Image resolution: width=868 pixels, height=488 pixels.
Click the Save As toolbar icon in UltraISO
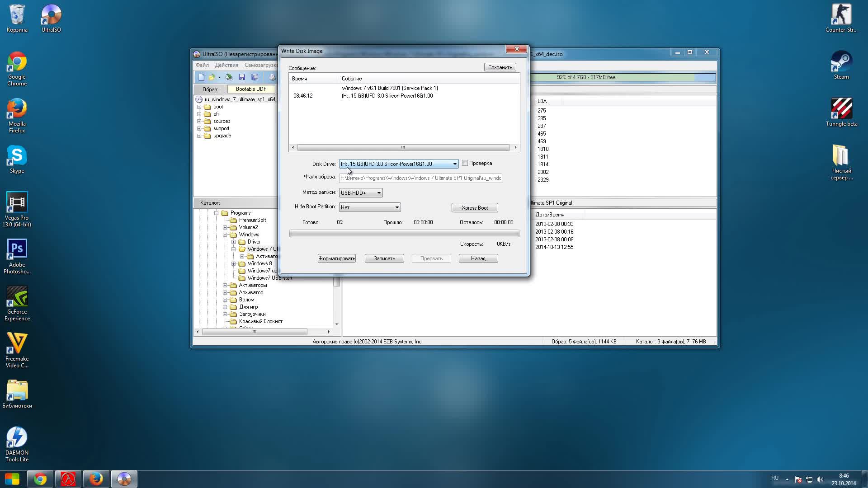pyautogui.click(x=255, y=77)
